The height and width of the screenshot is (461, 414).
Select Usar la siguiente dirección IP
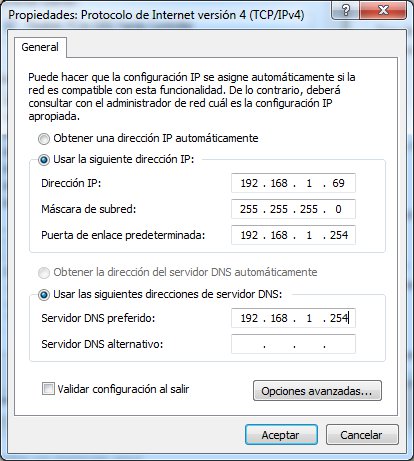pos(44,160)
